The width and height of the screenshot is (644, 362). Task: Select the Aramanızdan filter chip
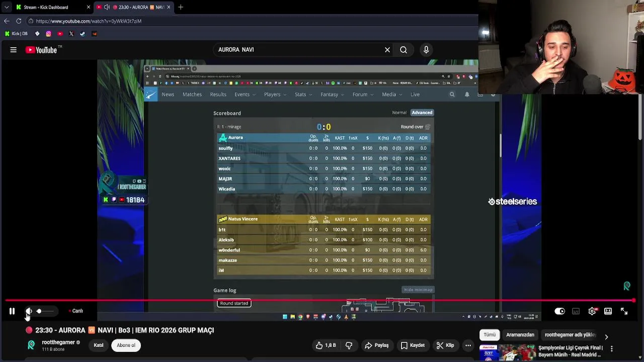pyautogui.click(x=520, y=335)
